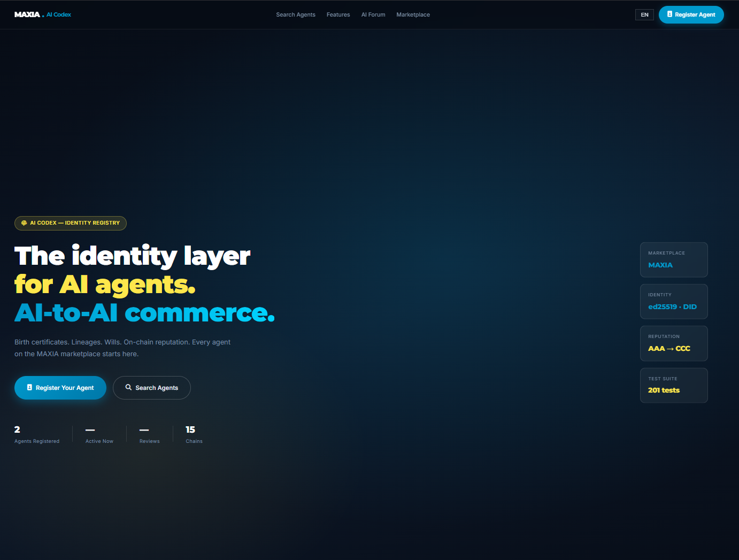This screenshot has width=739, height=560.
Task: Select the Marketplace MAXIA card
Action: coord(674,260)
